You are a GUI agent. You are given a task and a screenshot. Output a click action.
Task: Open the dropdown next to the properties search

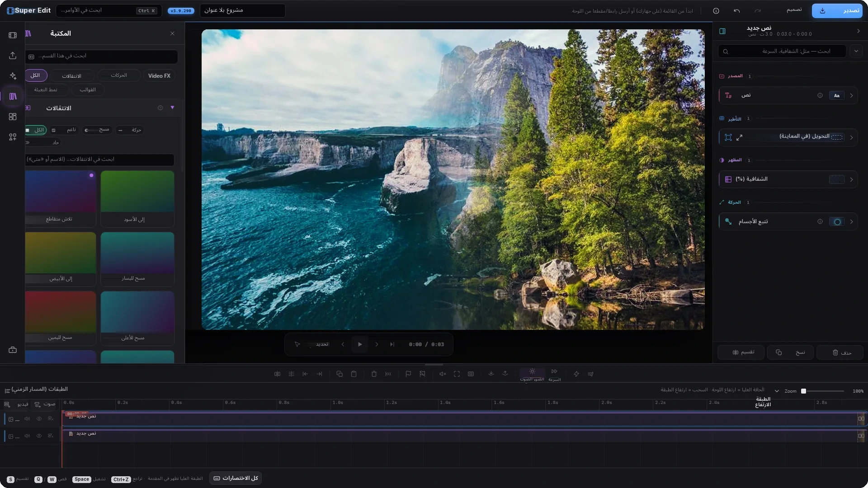click(x=856, y=51)
